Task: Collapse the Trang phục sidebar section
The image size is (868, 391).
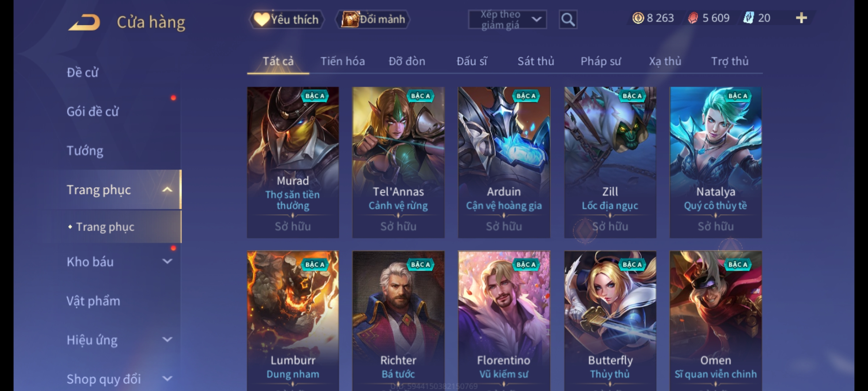Action: [167, 190]
